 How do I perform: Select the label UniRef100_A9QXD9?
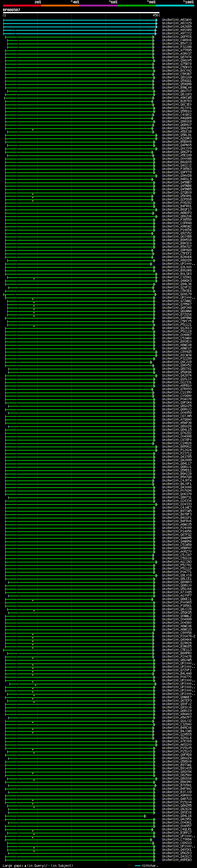point(176,260)
